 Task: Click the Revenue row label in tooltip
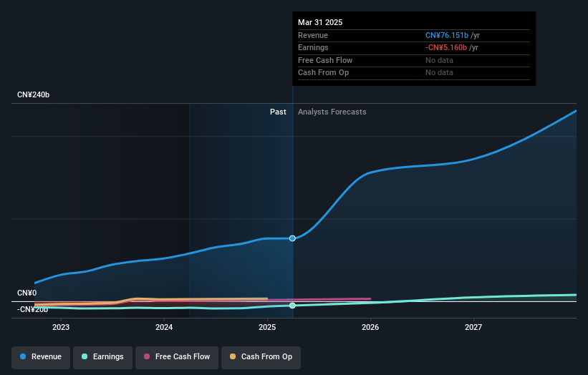[x=313, y=35]
